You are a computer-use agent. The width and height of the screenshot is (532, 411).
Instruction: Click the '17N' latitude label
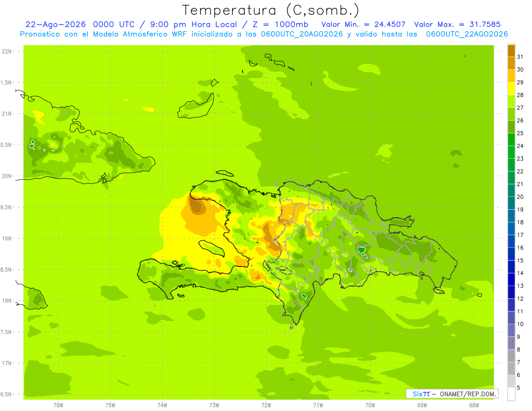pyautogui.click(x=6, y=364)
